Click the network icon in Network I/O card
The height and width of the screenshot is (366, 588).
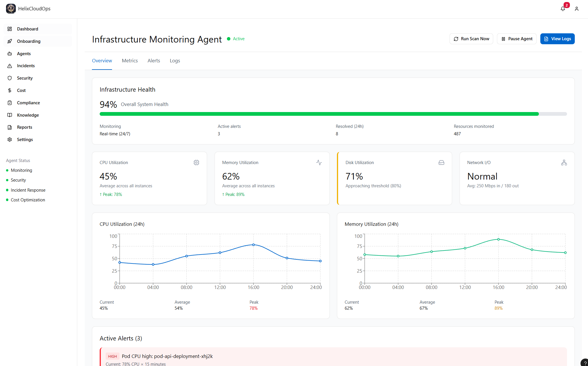click(x=564, y=163)
